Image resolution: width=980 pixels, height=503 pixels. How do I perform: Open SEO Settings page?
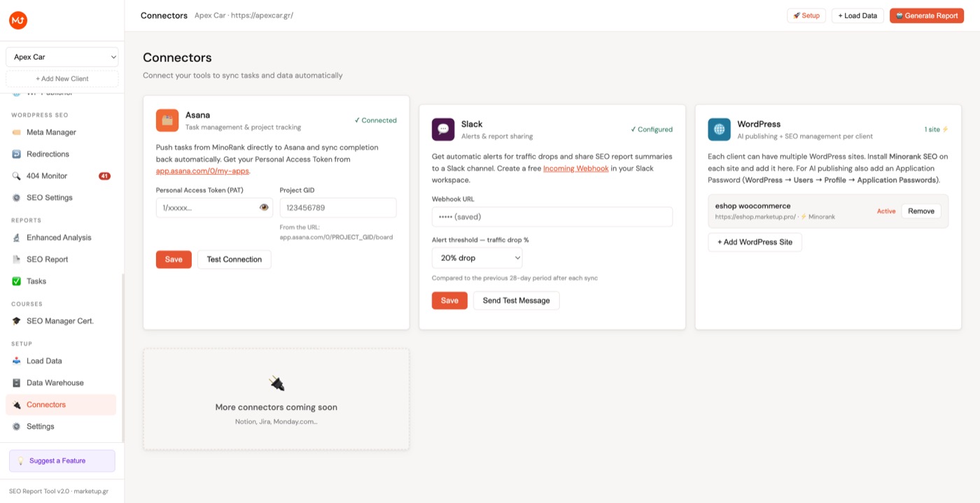click(x=61, y=197)
